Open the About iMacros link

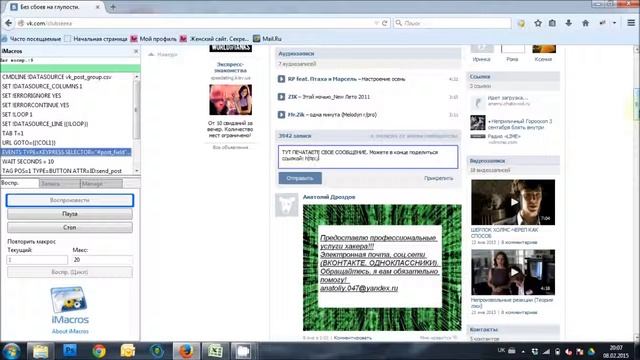click(x=70, y=331)
